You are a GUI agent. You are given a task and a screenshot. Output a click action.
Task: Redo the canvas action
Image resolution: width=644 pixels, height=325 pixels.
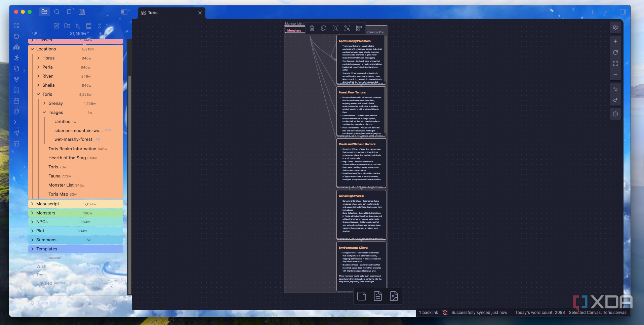pos(615,100)
